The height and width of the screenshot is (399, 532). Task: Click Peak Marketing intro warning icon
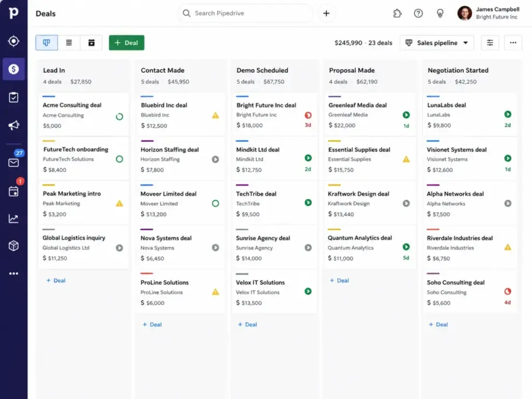click(119, 204)
